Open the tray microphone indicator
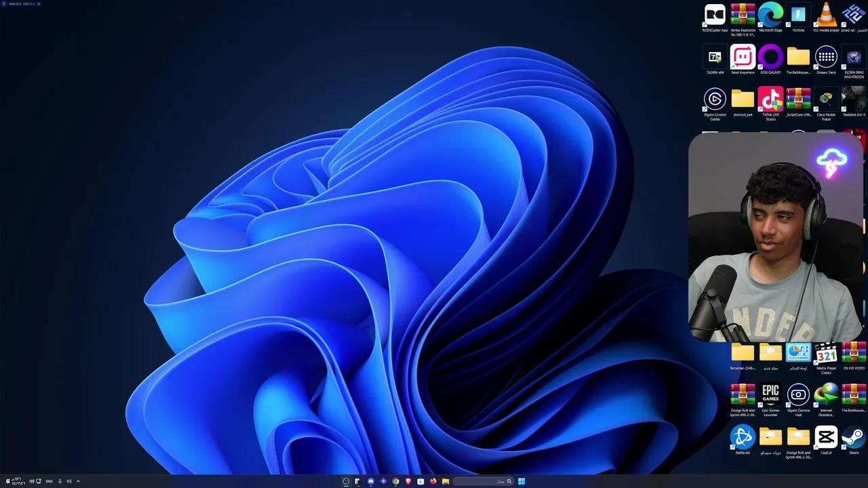 (x=60, y=481)
